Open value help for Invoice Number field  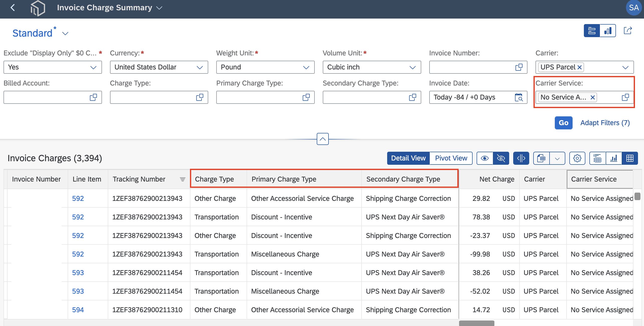519,67
